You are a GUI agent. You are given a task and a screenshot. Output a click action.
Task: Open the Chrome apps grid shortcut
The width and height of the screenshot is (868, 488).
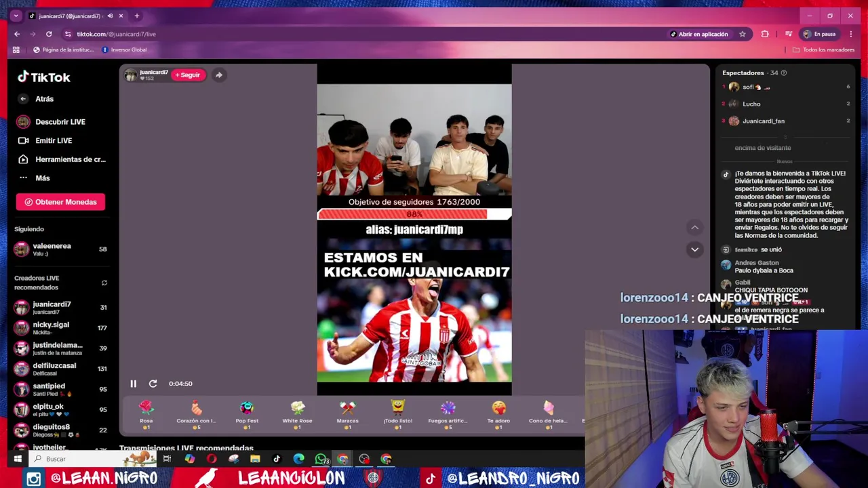coord(16,49)
